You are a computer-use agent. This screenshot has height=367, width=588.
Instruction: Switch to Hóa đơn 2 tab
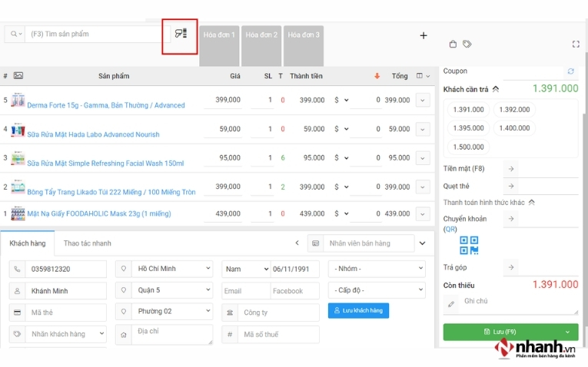(261, 35)
